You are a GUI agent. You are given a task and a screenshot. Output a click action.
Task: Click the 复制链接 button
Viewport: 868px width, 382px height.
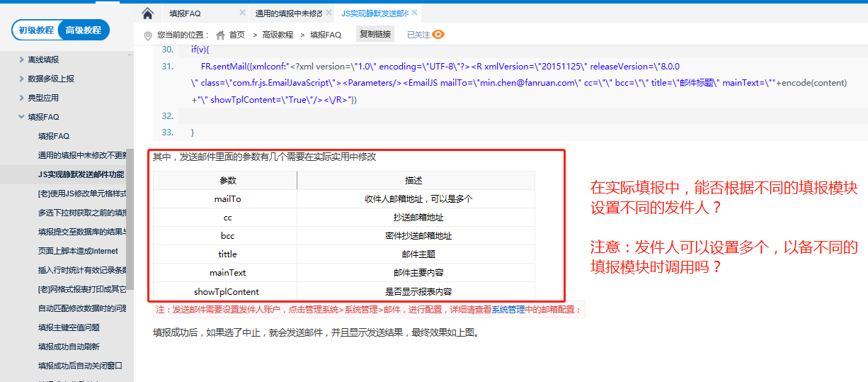375,34
